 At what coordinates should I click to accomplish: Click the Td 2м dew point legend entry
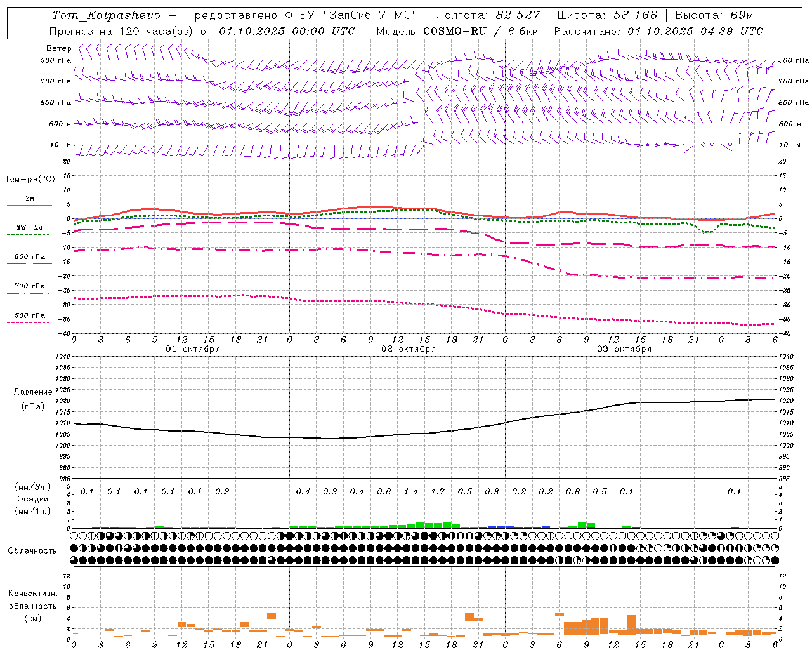[x=29, y=227]
